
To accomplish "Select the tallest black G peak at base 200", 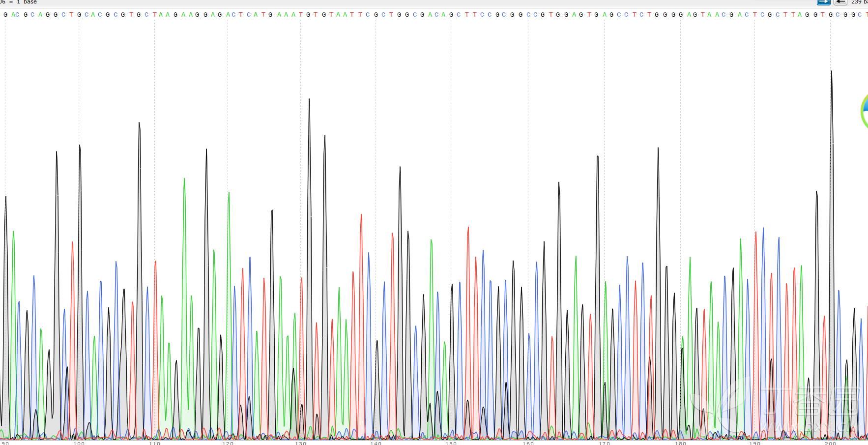I will (832, 254).
